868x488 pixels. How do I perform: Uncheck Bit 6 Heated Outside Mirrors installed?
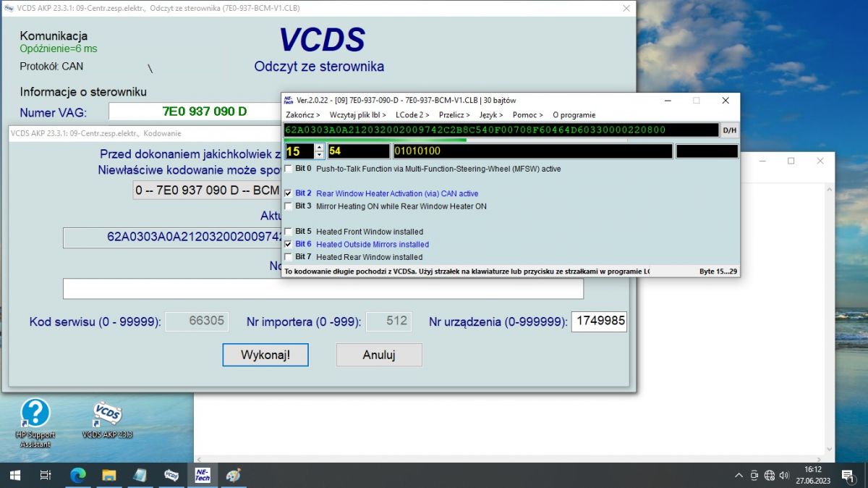coord(289,245)
